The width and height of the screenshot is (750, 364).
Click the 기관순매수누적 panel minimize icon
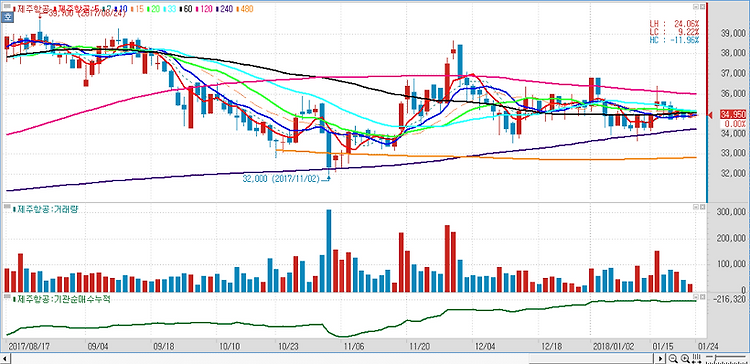(x=696, y=298)
